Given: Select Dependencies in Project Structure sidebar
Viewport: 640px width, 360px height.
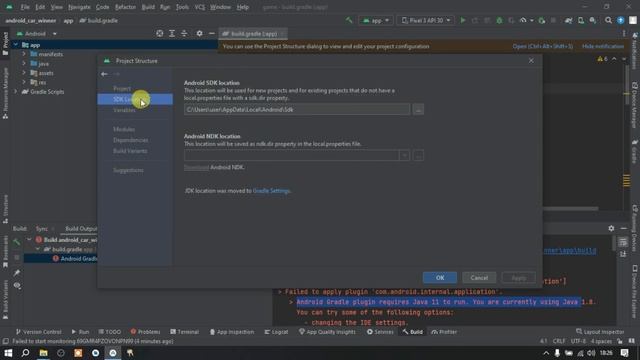Looking at the screenshot, I should coord(131,140).
